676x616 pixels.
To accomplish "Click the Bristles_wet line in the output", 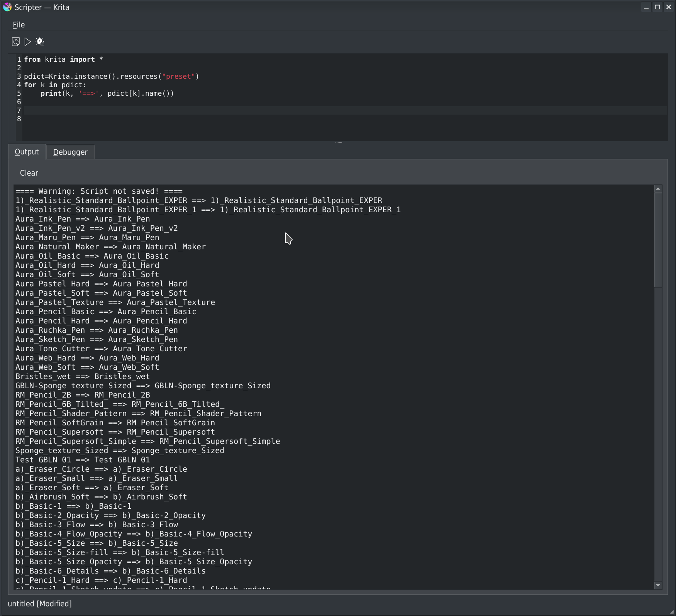I will 83,376.
